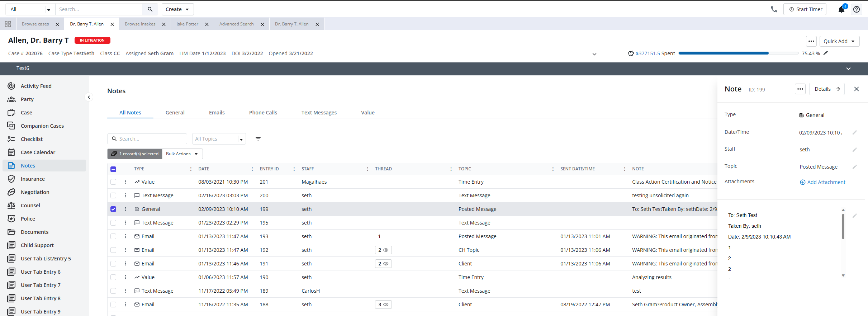
Task: Open the notes filter icon
Action: point(258,139)
